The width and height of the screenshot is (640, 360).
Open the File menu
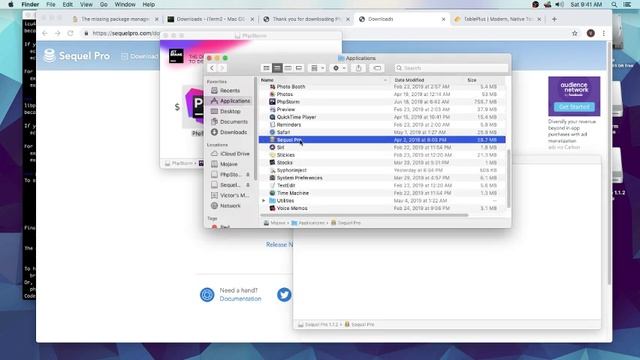[51, 4]
